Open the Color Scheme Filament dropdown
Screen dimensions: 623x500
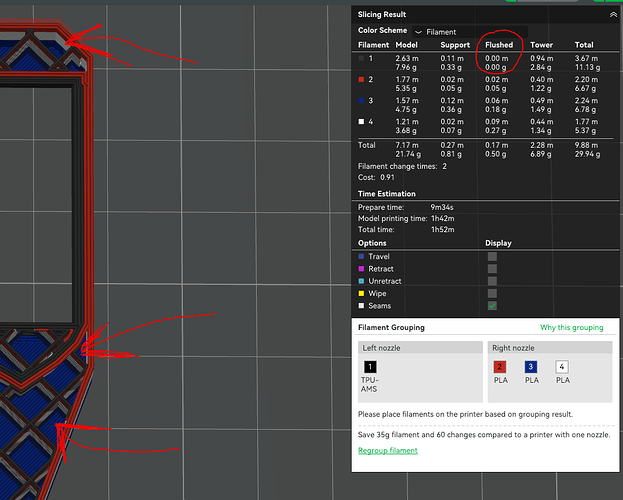click(470, 32)
